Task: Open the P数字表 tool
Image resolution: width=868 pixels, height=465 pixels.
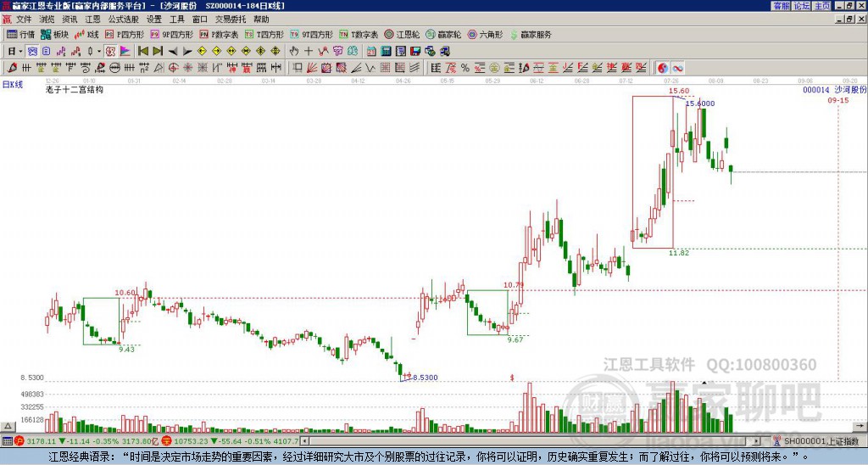Action: tap(220, 34)
